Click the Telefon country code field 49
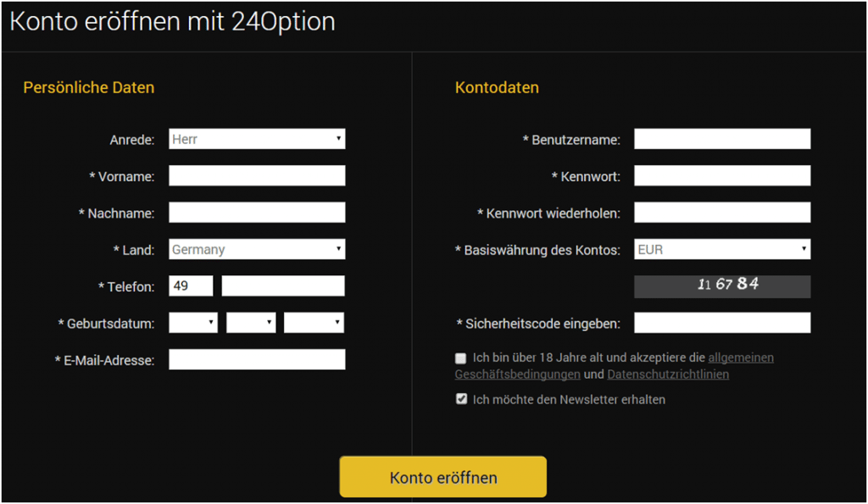 click(x=191, y=286)
